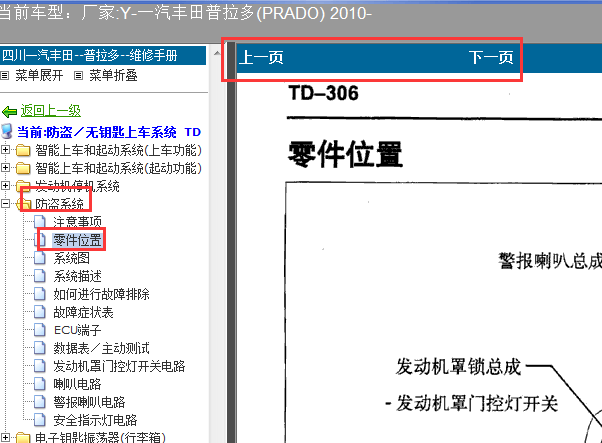Go to previous page 上一页
Image resolution: width=602 pixels, height=443 pixels.
(x=261, y=58)
